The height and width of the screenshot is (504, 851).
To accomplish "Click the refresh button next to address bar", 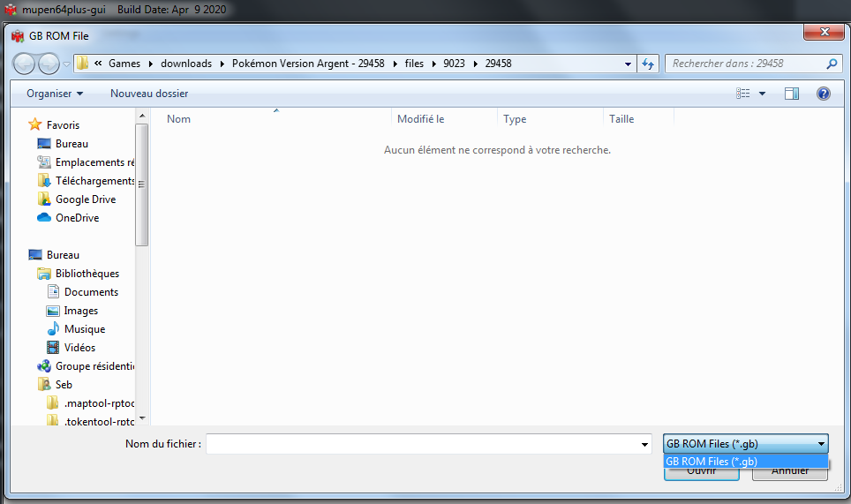I will (649, 64).
